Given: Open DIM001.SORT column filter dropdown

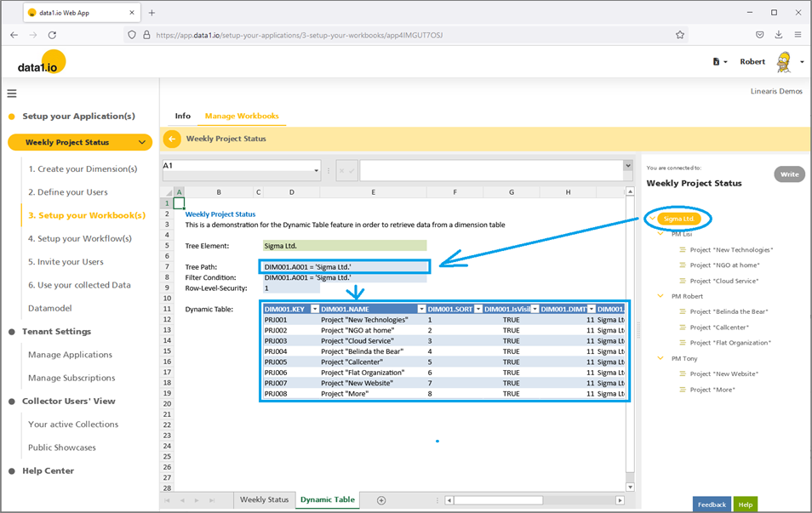Looking at the screenshot, I should point(478,309).
